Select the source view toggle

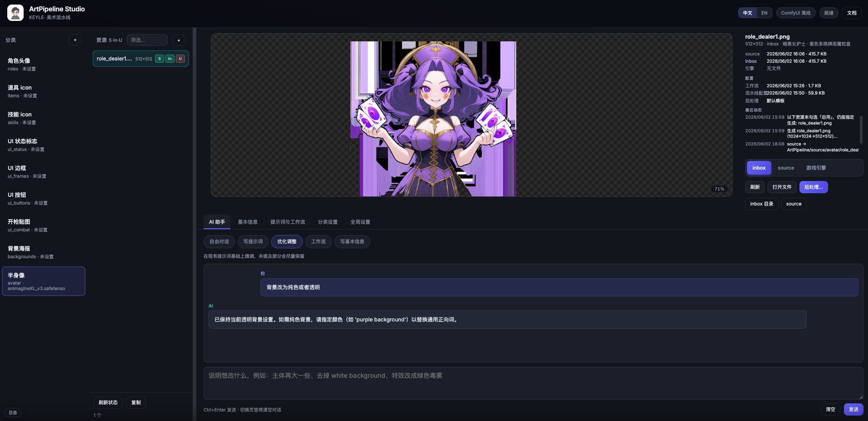coord(786,168)
